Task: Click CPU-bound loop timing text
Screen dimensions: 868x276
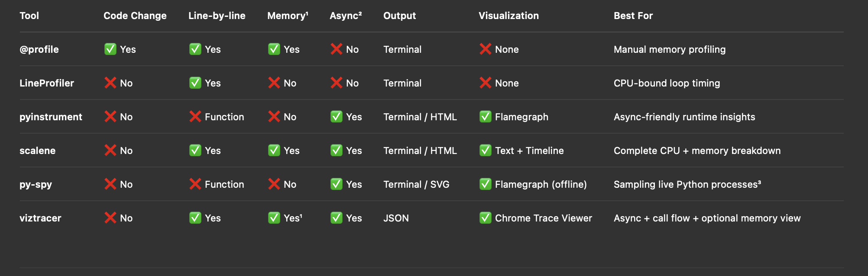Action: (667, 83)
